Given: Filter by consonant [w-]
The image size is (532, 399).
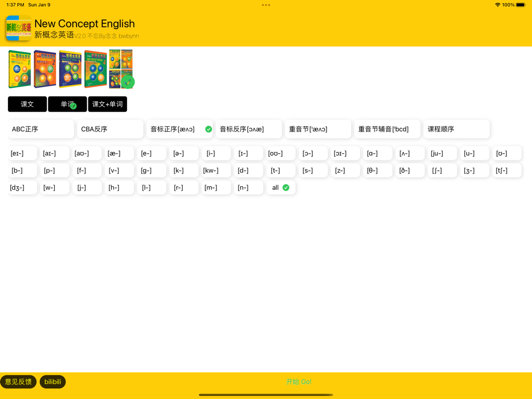Looking at the screenshot, I should tap(55, 188).
